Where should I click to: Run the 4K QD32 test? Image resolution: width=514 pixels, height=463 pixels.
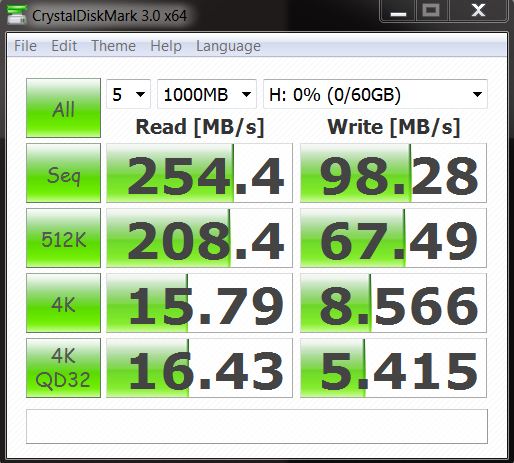click(63, 368)
